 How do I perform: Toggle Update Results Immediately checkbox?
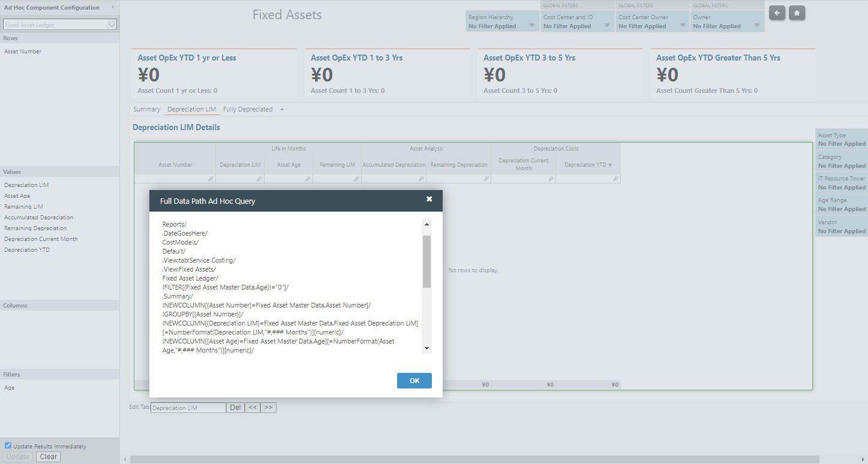8,445
